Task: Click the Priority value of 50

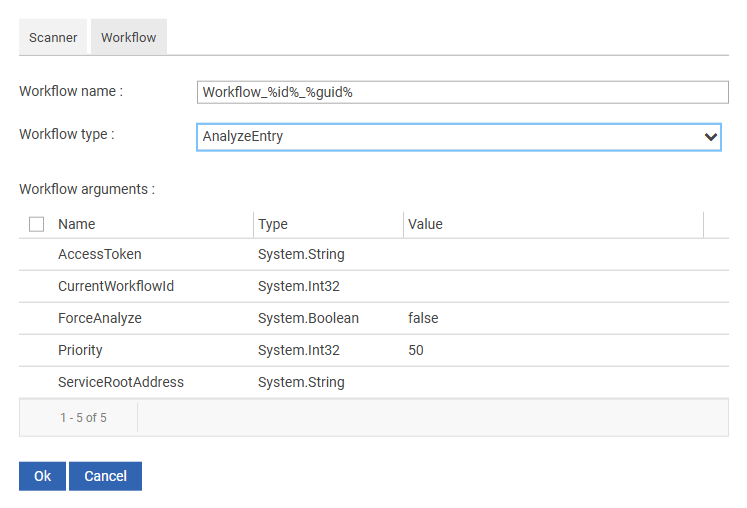Action: tap(416, 350)
